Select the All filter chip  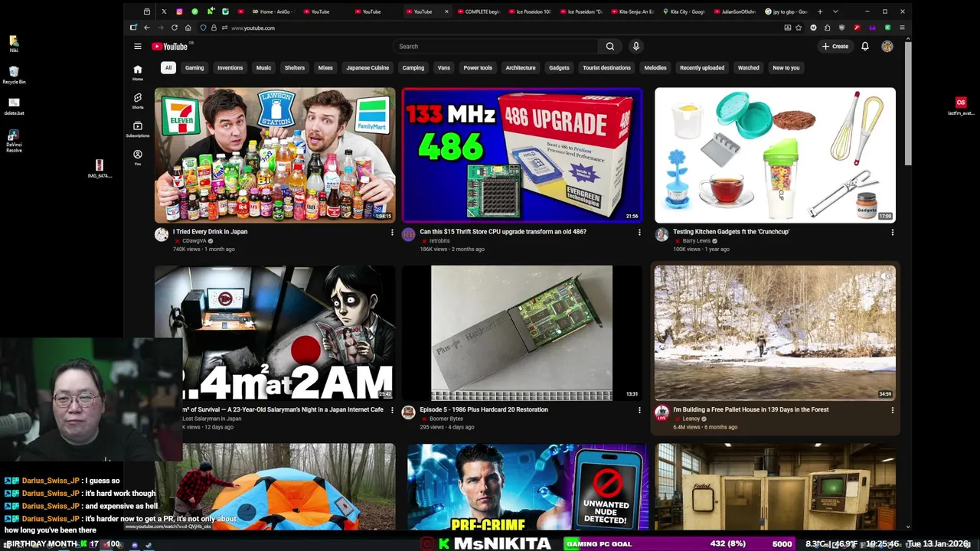pyautogui.click(x=168, y=67)
